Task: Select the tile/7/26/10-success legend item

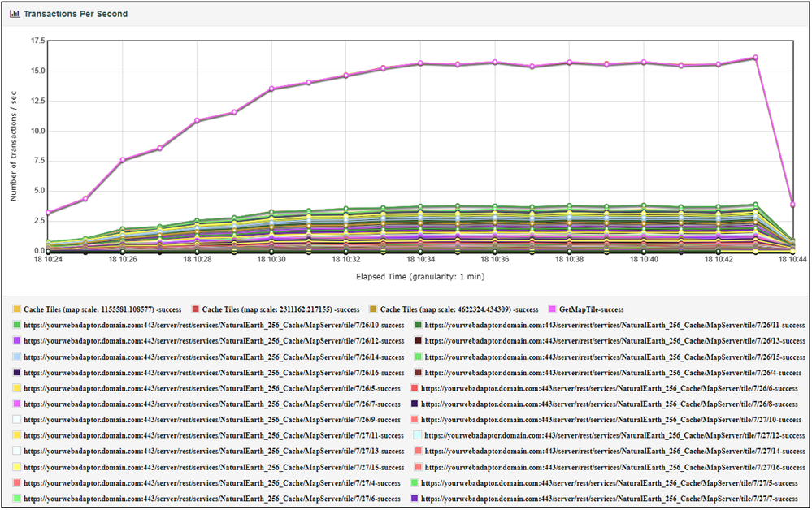Action: tap(208, 326)
